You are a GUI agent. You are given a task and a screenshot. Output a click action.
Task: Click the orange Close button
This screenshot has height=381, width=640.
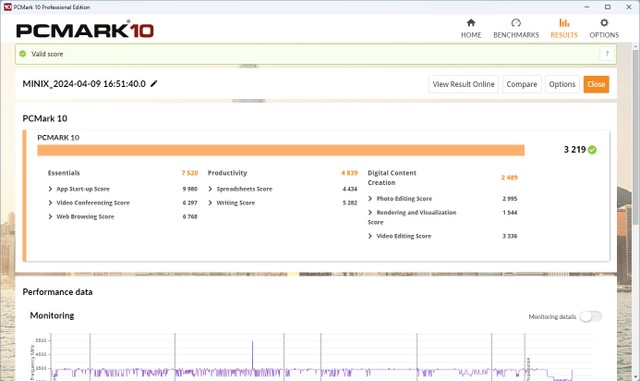point(596,84)
